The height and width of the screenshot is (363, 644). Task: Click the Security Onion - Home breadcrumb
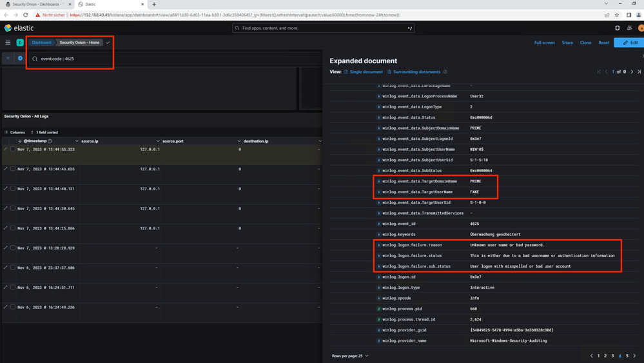79,43
